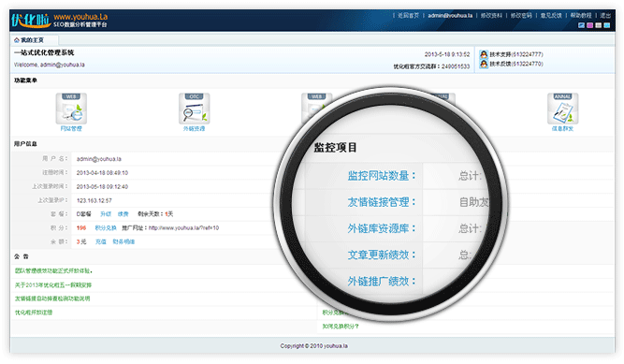Image resolution: width=624 pixels, height=364 pixels.
Task: Click the 用户信息 section heading
Action: (25, 144)
